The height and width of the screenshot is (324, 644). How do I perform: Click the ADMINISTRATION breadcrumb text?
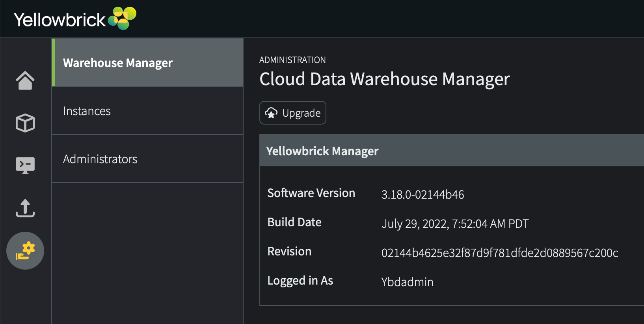point(292,60)
